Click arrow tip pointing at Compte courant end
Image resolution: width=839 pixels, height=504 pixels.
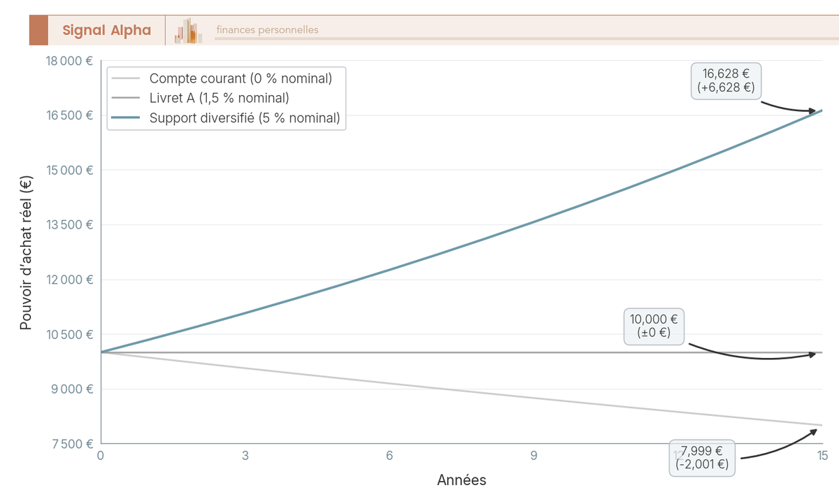(815, 430)
